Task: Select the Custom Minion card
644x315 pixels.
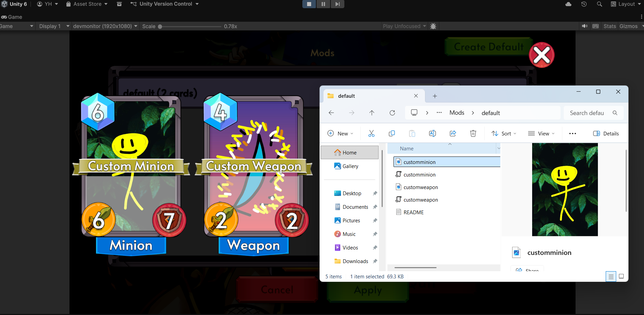Action: click(131, 174)
